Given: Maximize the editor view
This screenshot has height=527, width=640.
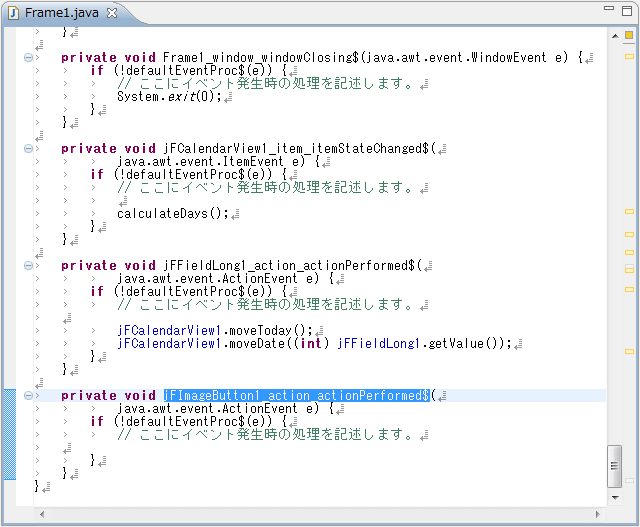Looking at the screenshot, I should pyautogui.click(x=627, y=11).
